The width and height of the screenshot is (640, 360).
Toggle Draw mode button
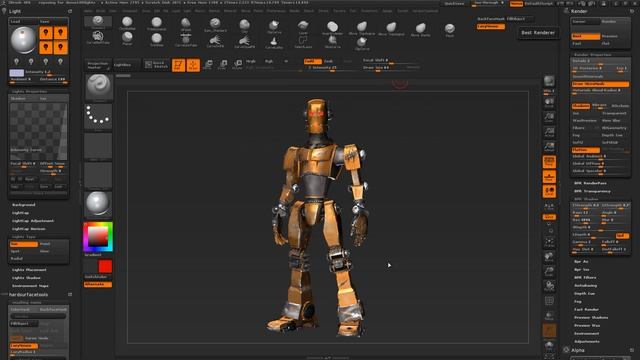point(193,65)
